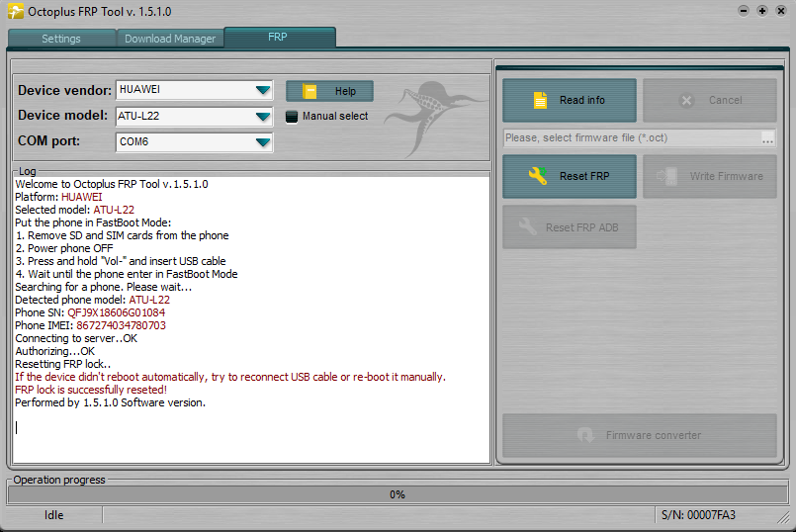The height and width of the screenshot is (532, 796).
Task: Close the Octoplus FRP Tool window
Action: point(781,11)
